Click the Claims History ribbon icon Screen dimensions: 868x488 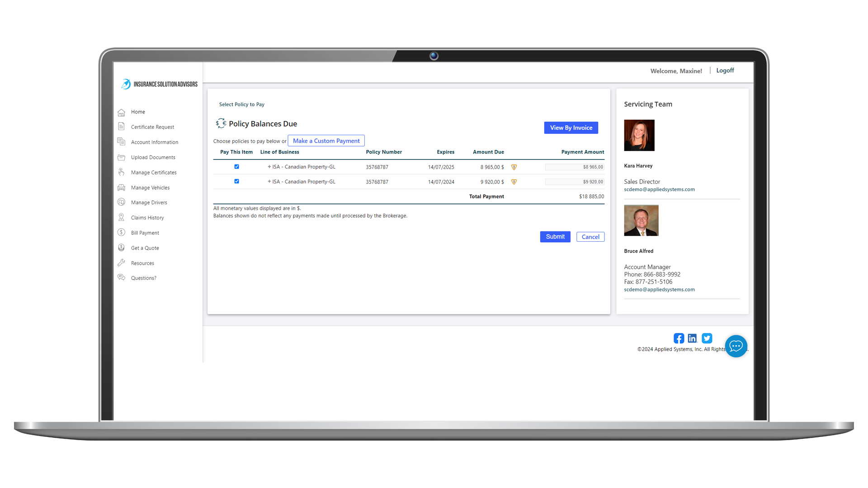click(x=121, y=217)
